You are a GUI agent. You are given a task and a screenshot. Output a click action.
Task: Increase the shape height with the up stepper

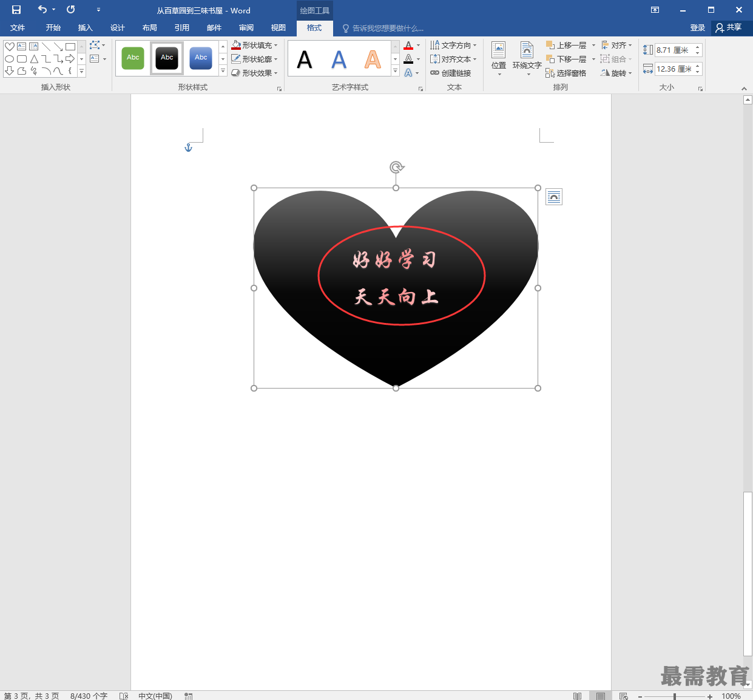(x=698, y=47)
